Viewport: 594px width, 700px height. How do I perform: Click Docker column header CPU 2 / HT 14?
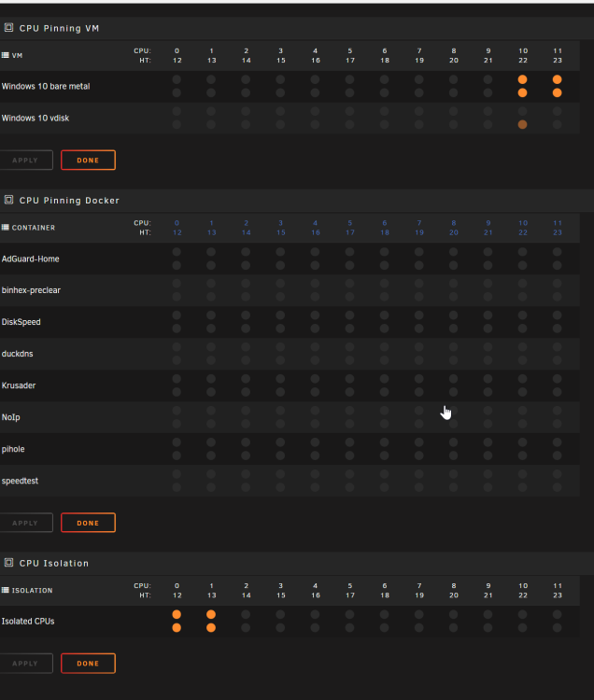(246, 228)
